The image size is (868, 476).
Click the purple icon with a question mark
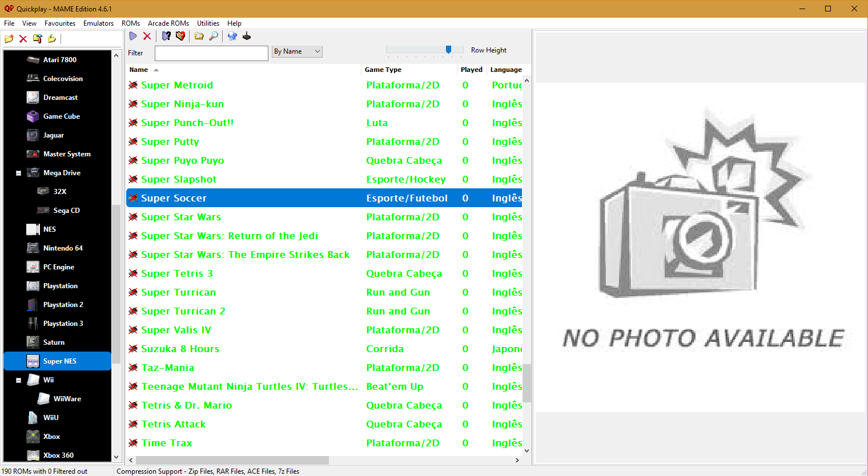(166, 36)
